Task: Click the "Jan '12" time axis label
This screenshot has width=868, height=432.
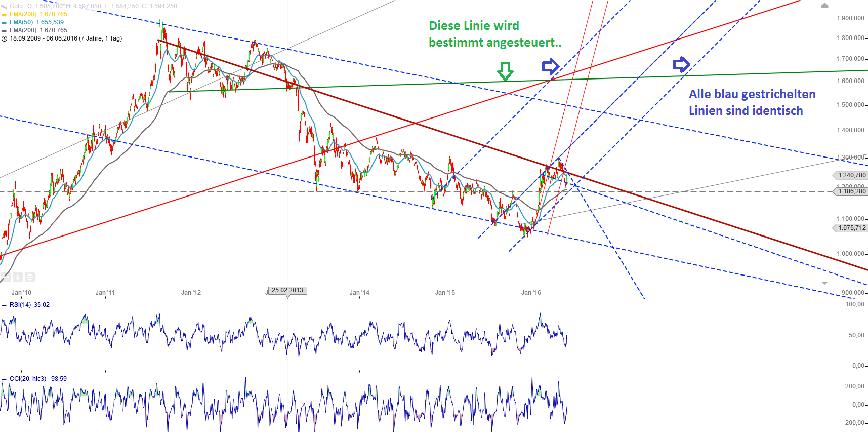Action: pyautogui.click(x=191, y=293)
